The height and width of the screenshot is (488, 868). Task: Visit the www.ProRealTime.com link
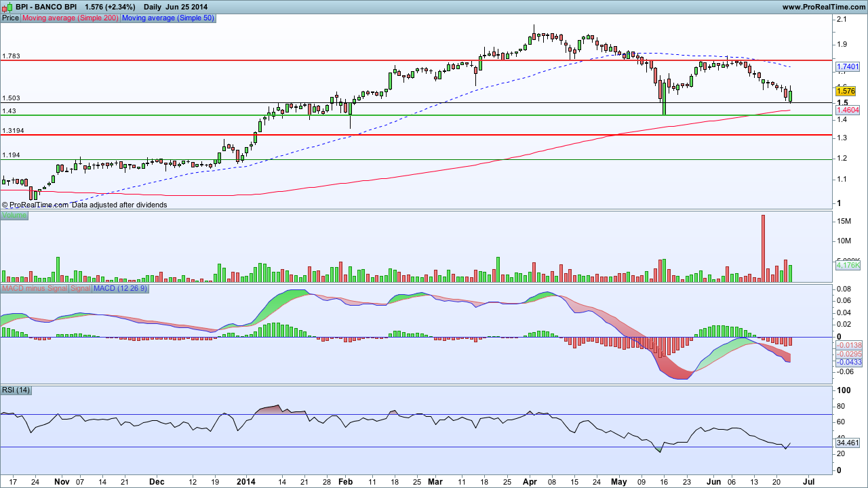tap(824, 7)
